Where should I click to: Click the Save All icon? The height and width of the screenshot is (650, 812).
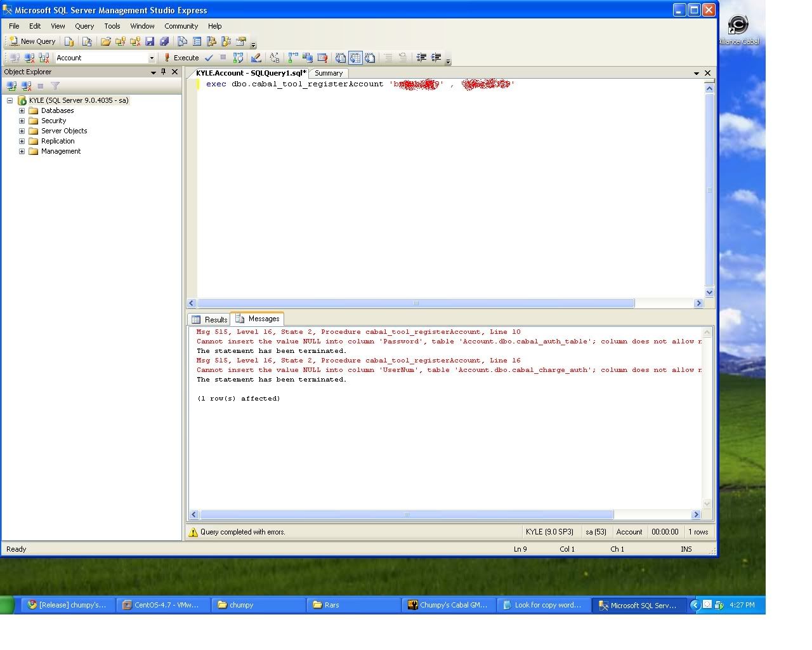[164, 41]
